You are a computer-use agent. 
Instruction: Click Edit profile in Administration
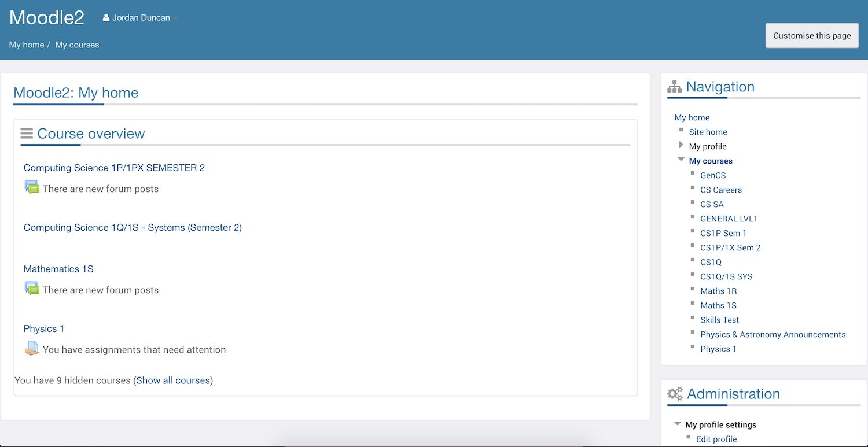[x=716, y=439]
